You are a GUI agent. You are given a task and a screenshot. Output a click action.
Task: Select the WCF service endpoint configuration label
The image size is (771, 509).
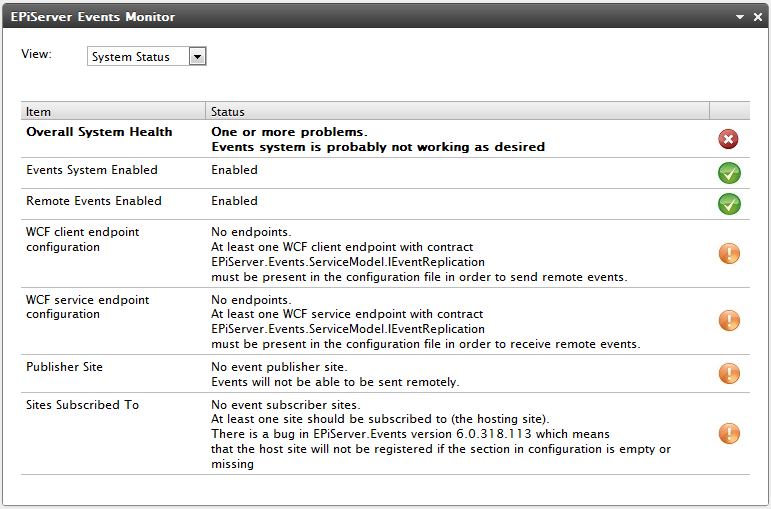88,307
